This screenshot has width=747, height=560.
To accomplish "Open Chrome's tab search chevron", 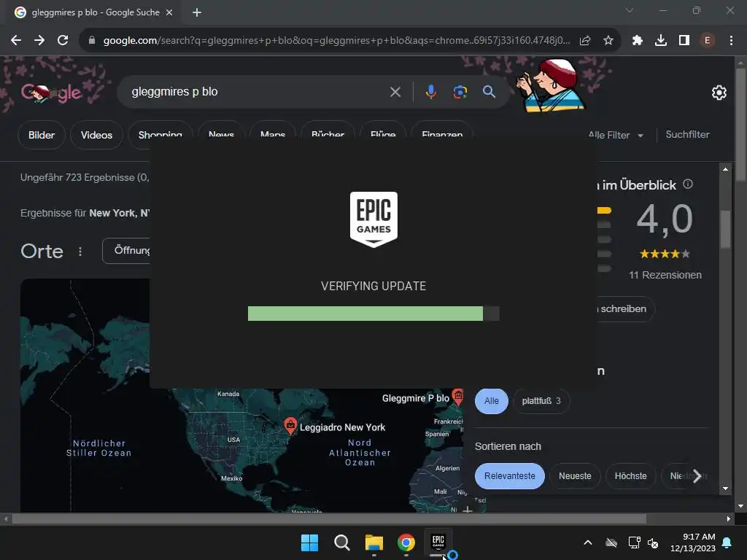I will 630,10.
